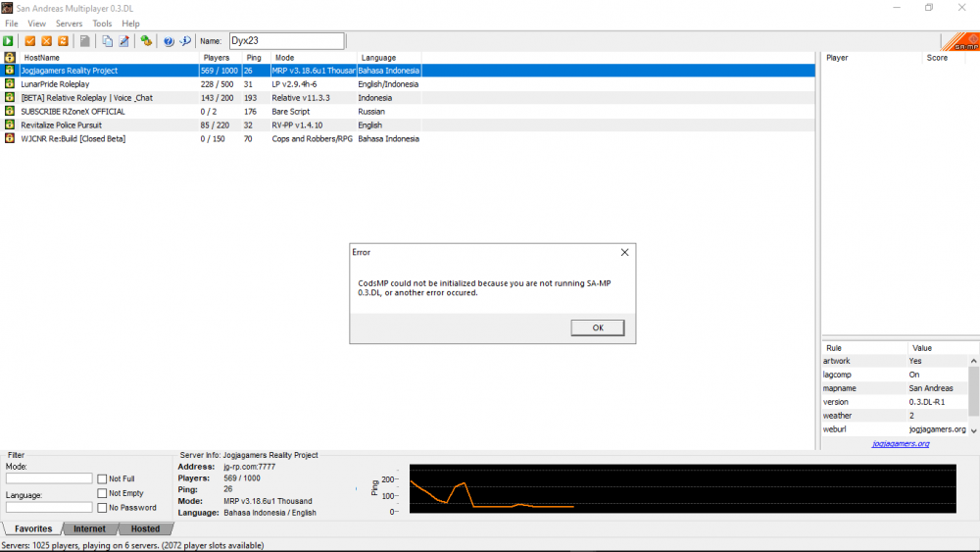
Task: Click the version rule row
Action: [895, 402]
